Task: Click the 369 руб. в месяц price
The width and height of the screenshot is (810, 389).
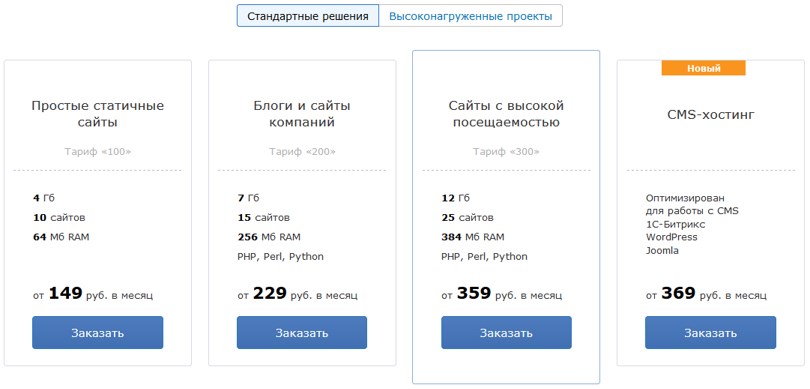Action: point(706,294)
